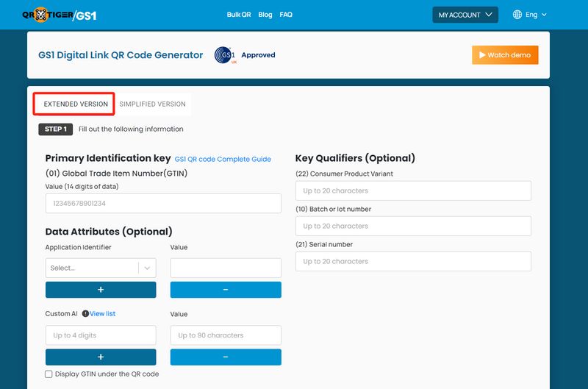Add an Application Identifier with plus button
Viewport: 588px width, 389px height.
click(x=101, y=290)
